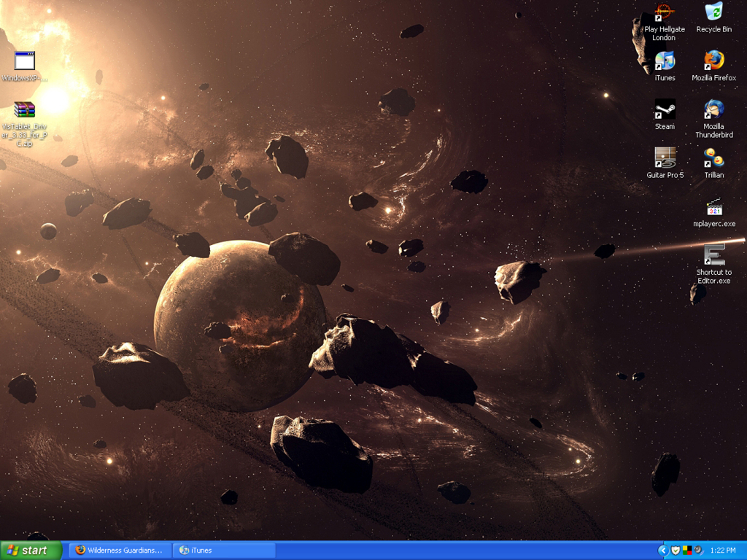Select the Guitar Pro 5 shortcut
Image resolution: width=747 pixels, height=560 pixels.
(665, 163)
